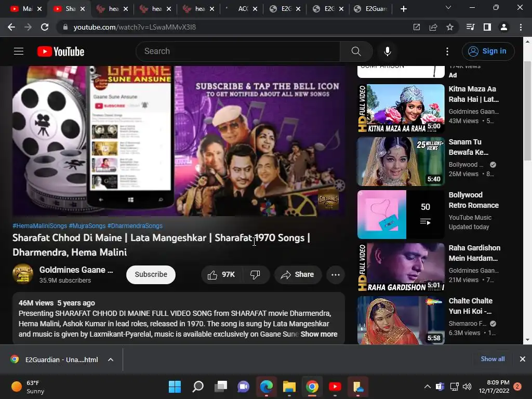Start voice search with microphone icon
Viewport: 532px width, 399px height.
[388, 51]
